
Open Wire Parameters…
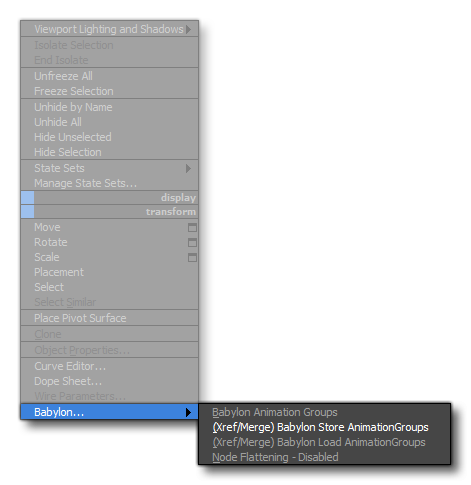[109, 396]
